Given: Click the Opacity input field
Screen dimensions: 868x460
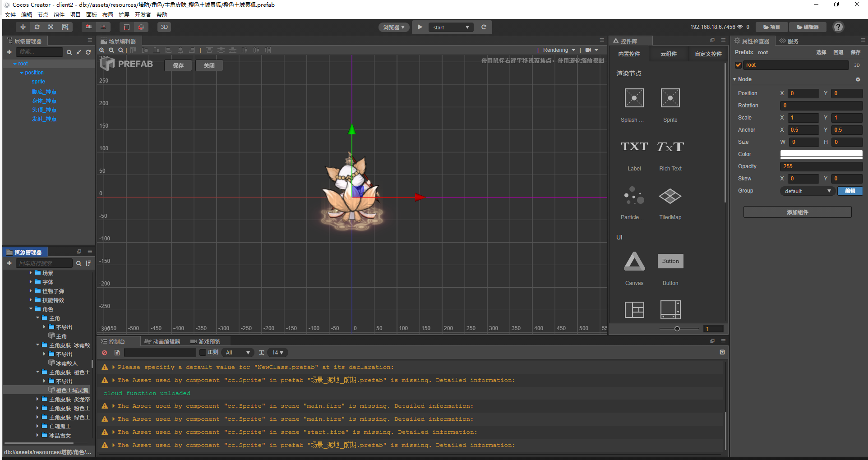Looking at the screenshot, I should coord(821,166).
